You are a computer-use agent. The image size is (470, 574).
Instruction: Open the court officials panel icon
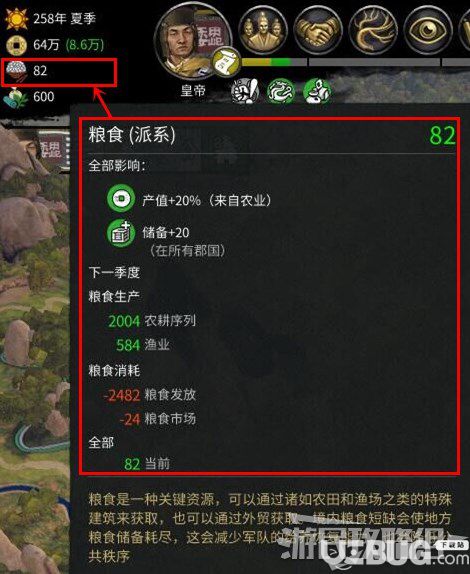point(263,30)
